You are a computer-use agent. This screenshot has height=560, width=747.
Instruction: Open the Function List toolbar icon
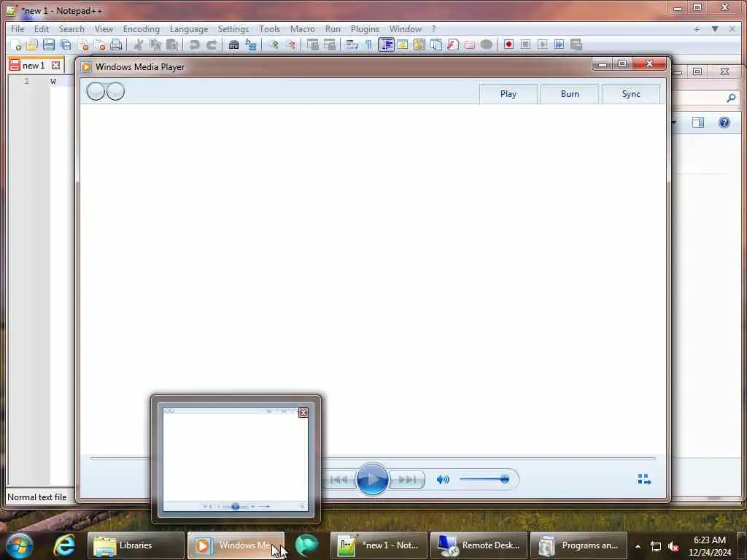click(x=452, y=44)
